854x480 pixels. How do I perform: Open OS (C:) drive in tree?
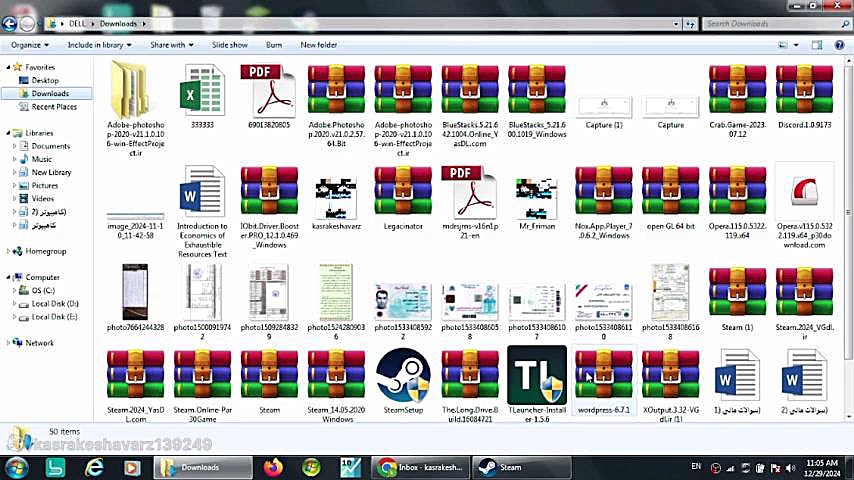coord(42,290)
